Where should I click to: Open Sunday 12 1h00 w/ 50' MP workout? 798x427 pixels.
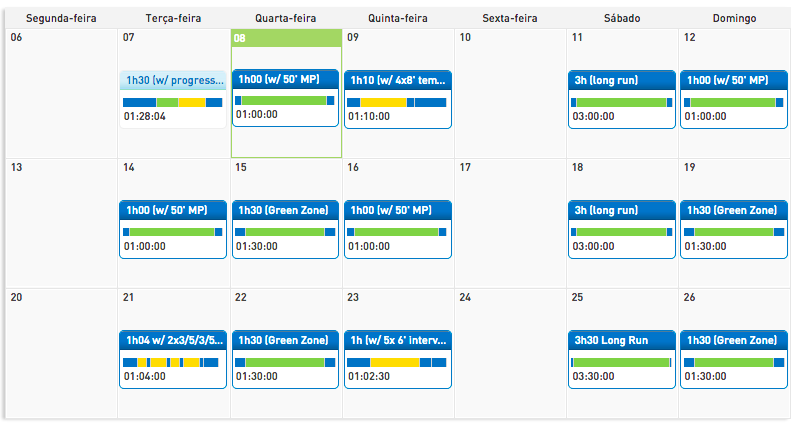733,79
